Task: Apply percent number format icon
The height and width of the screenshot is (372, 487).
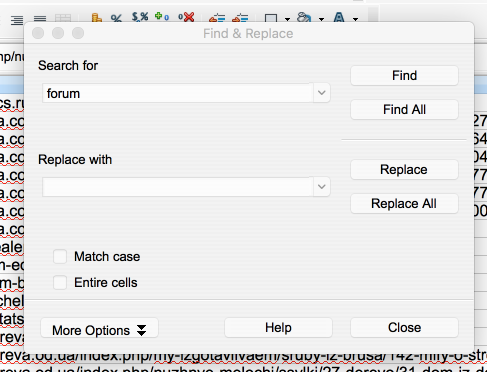Action: (116, 17)
